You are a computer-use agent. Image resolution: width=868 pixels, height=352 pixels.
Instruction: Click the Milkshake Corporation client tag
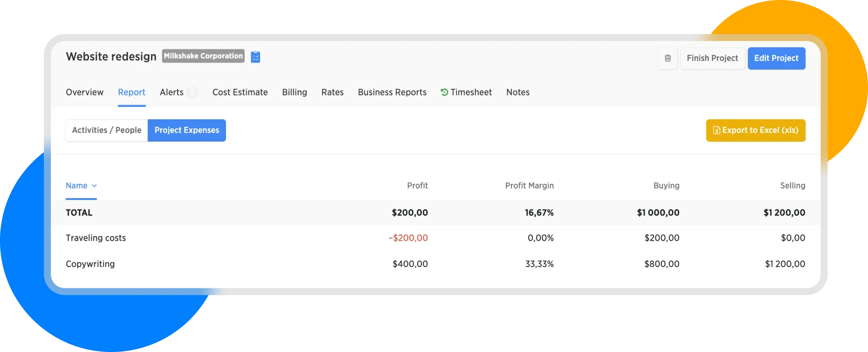203,56
